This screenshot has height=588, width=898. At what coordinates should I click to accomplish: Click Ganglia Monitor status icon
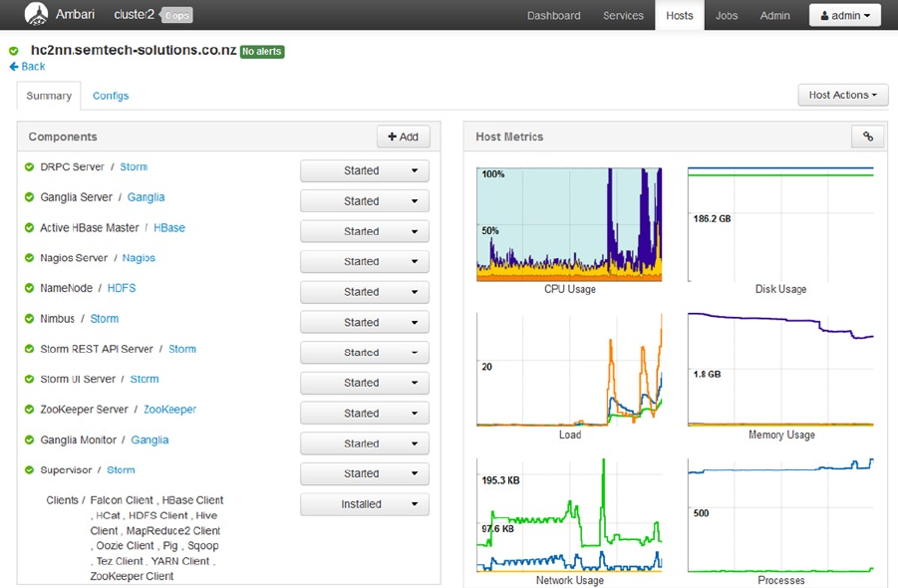click(29, 440)
